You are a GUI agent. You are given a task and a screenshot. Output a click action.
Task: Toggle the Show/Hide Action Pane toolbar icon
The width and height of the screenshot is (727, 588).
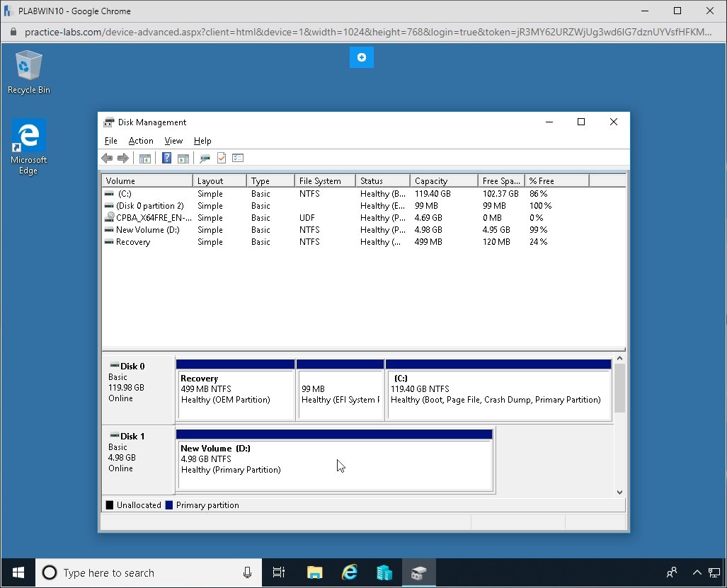tap(183, 158)
